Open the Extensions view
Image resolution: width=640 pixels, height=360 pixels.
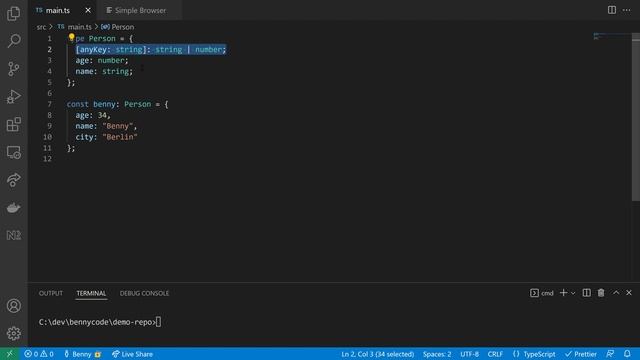pos(13,124)
